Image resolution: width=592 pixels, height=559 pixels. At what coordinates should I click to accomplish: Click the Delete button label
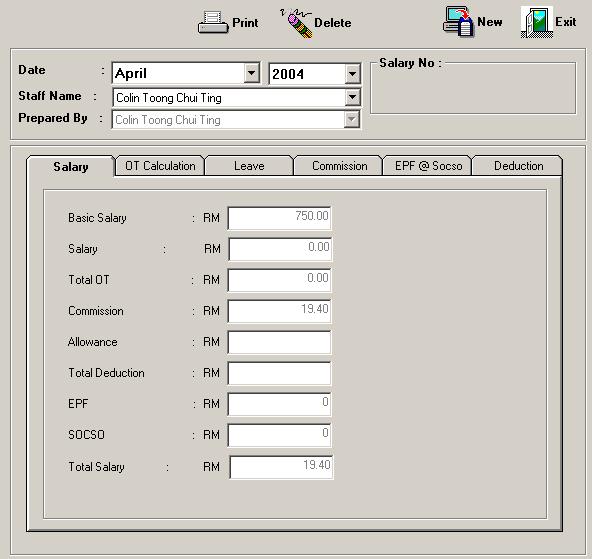click(x=333, y=23)
